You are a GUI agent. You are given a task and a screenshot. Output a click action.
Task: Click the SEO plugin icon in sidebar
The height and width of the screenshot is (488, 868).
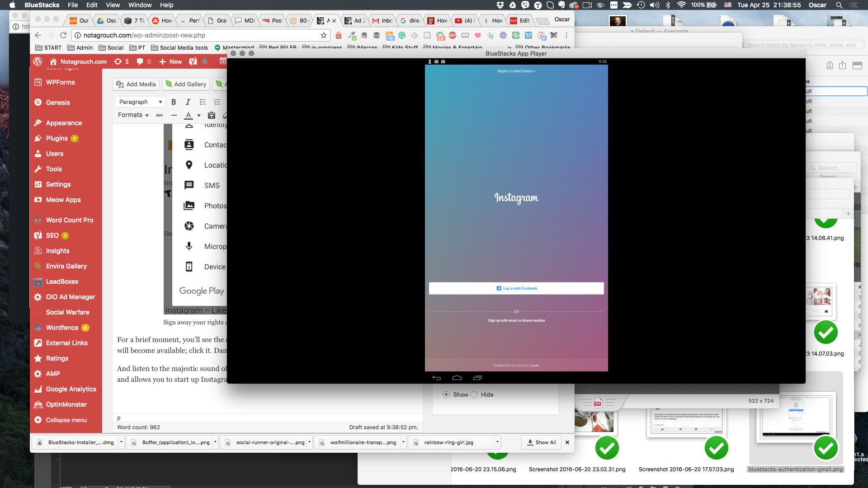(x=38, y=235)
